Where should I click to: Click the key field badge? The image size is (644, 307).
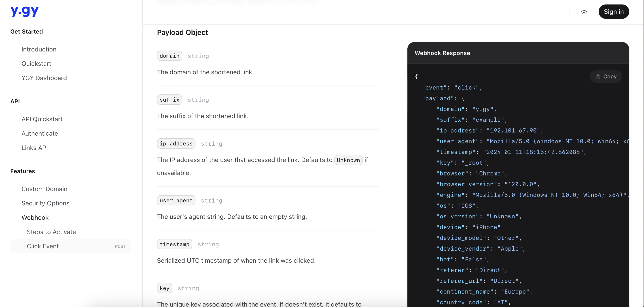164,288
